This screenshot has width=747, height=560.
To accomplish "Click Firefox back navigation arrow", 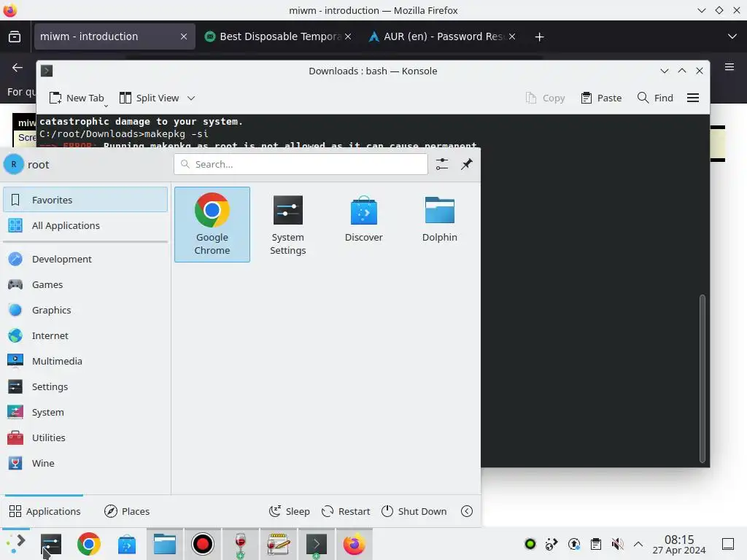I will [x=18, y=68].
